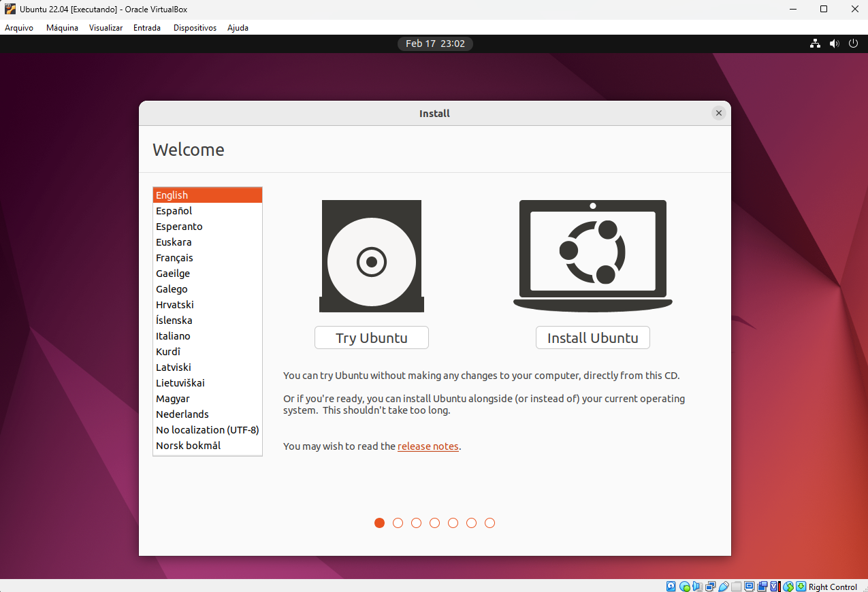The image size is (868, 592).
Task: Click the power icon in Ubuntu top bar
Action: tap(853, 44)
